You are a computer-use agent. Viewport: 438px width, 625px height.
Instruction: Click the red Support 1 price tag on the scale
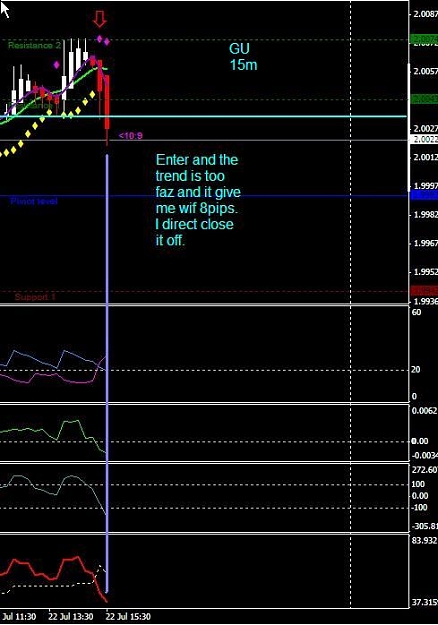tap(424, 291)
